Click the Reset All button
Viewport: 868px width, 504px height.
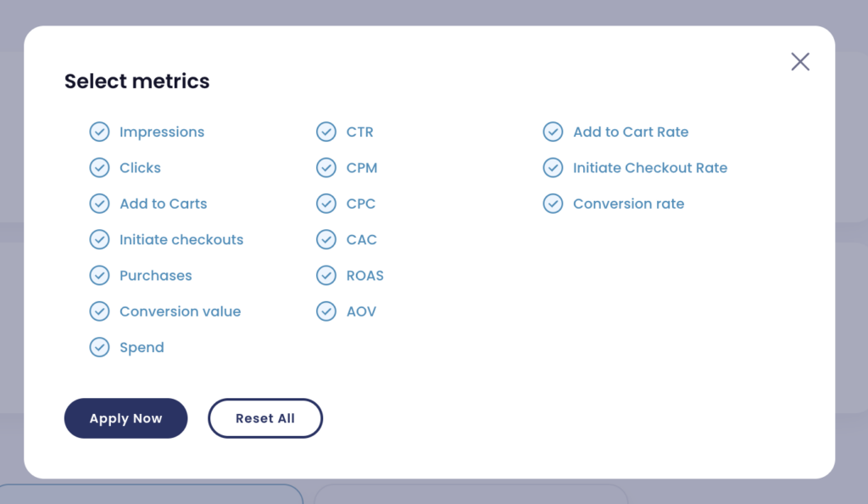click(265, 418)
